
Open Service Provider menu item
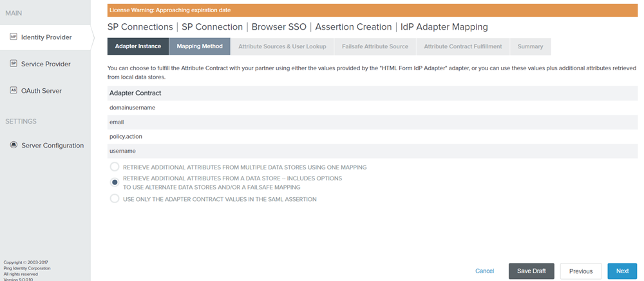[x=46, y=64]
